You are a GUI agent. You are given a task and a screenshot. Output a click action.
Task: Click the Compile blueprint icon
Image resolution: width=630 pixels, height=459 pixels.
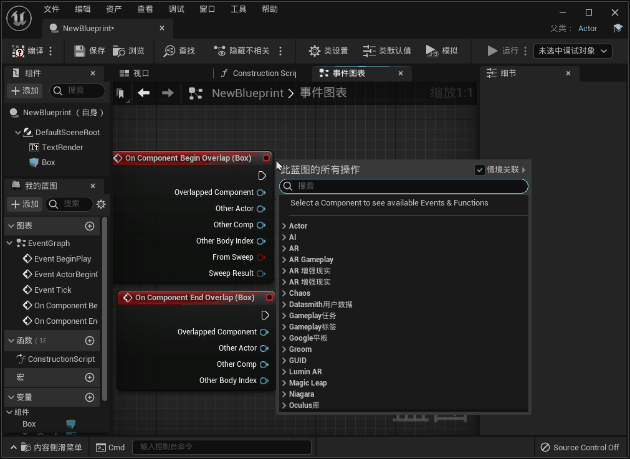pyautogui.click(x=18, y=51)
